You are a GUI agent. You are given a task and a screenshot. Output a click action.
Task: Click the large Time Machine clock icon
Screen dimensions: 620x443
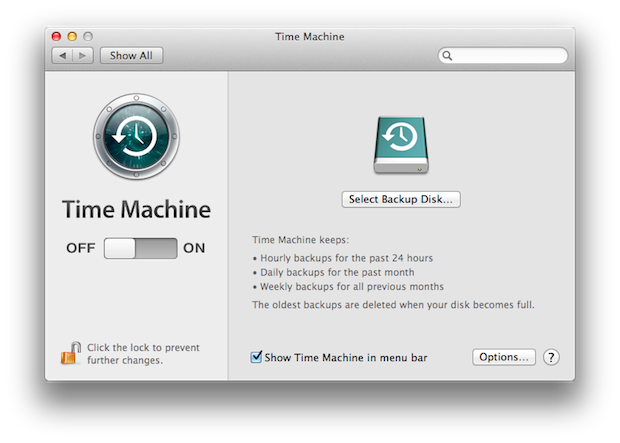(136, 136)
